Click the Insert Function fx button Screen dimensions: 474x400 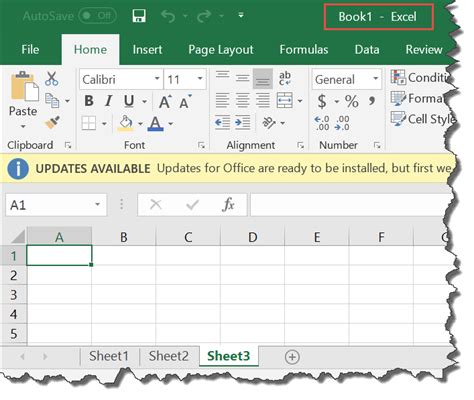pyautogui.click(x=228, y=204)
